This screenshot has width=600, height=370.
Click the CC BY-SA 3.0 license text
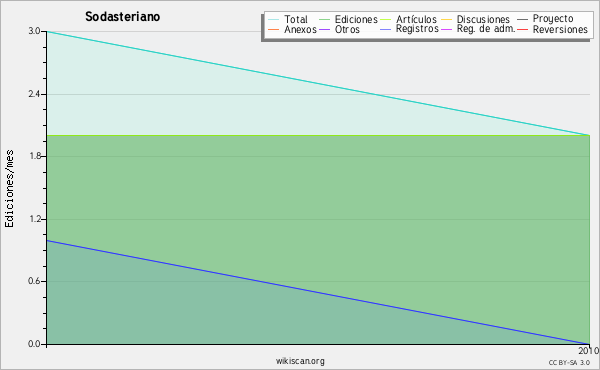[x=569, y=362]
